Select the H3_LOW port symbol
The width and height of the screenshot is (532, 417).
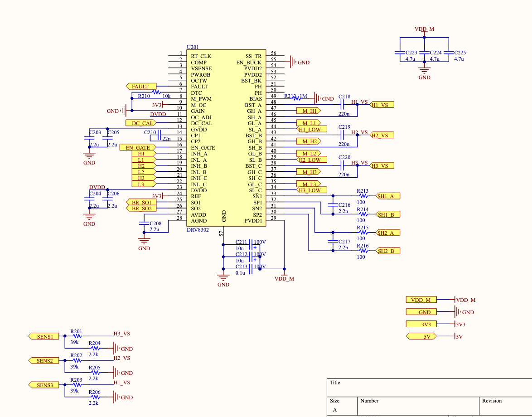click(x=309, y=190)
